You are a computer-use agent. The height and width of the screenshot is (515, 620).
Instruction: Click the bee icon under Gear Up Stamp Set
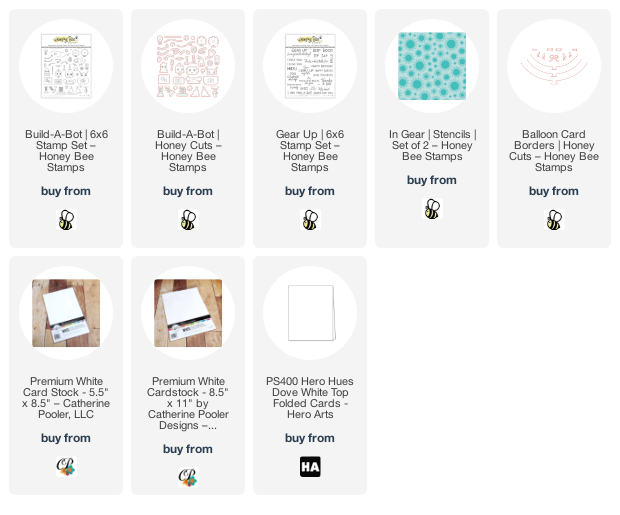coord(310,220)
